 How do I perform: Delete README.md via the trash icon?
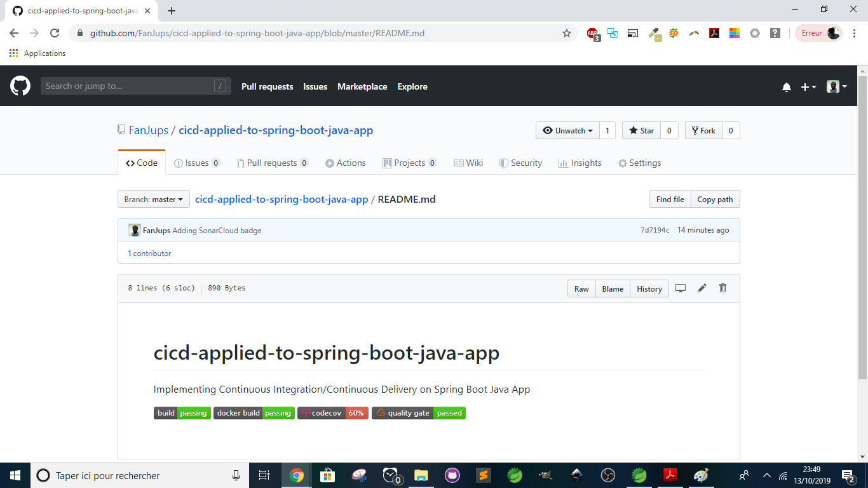722,288
